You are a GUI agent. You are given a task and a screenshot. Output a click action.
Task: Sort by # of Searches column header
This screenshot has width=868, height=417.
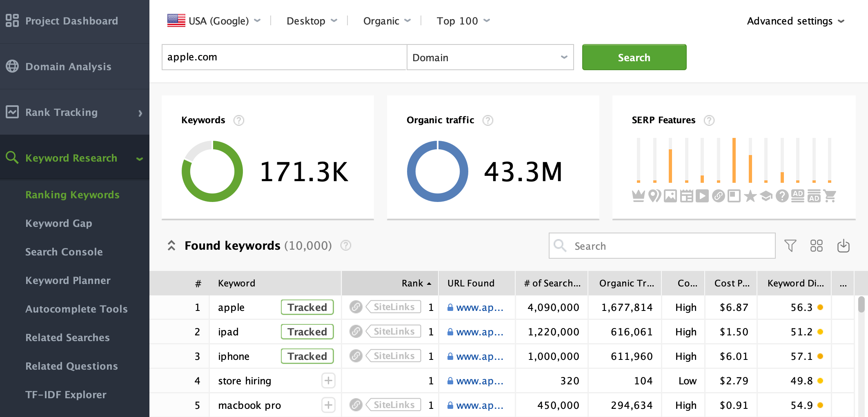click(552, 283)
